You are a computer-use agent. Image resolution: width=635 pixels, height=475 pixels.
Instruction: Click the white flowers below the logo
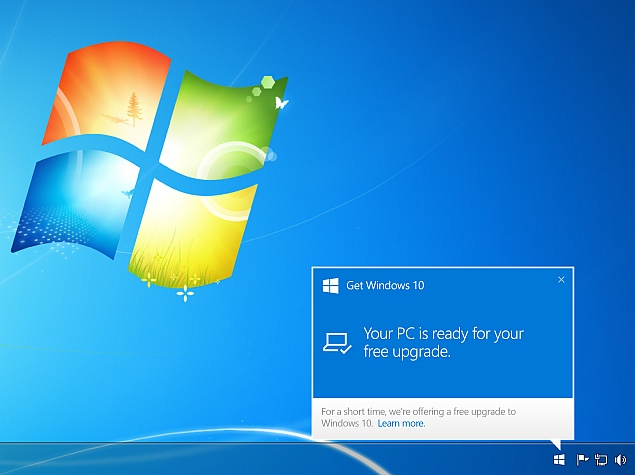184,291
